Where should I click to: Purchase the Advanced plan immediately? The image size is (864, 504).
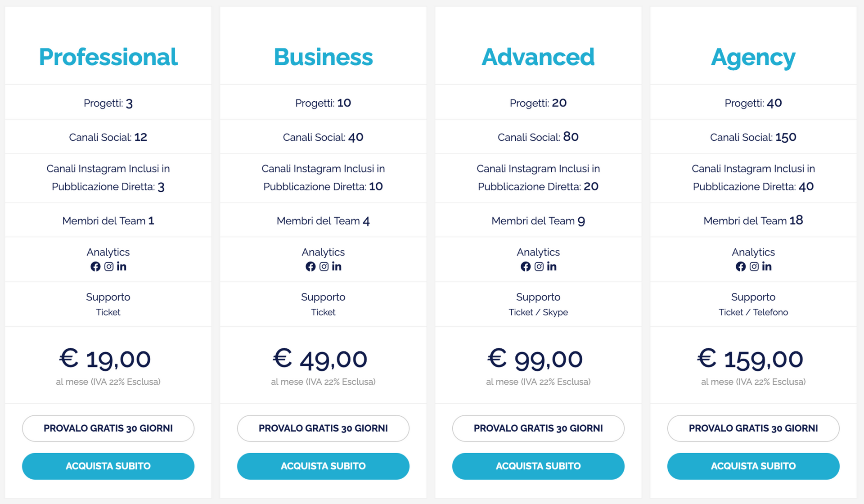(538, 466)
